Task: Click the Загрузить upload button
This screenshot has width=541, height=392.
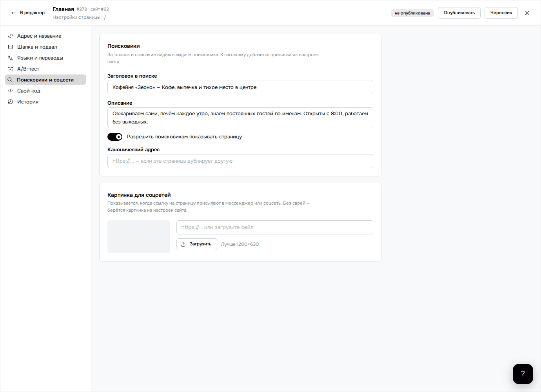Action: (x=197, y=244)
